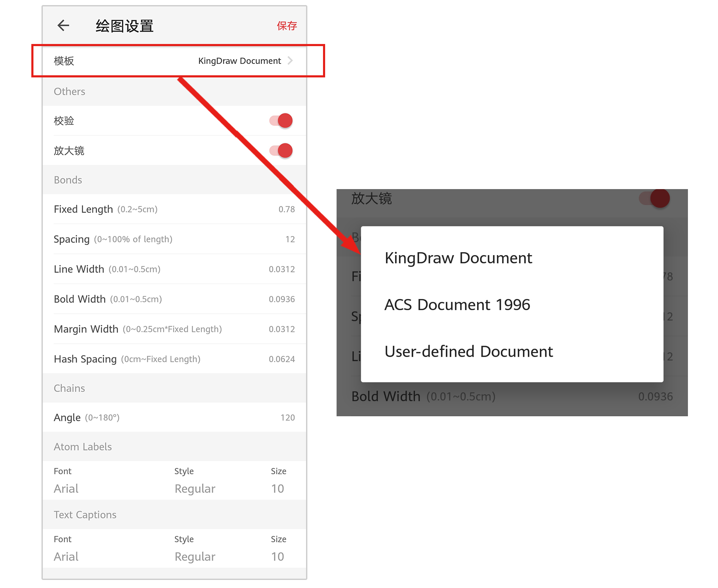Edit the Line Width value 0.0312
The width and height of the screenshot is (718, 588).
coord(282,269)
